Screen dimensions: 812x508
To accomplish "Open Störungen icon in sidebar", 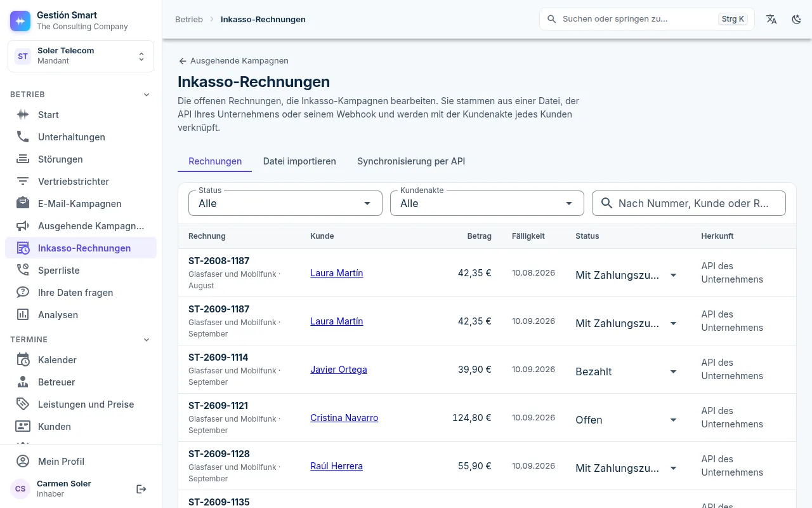I will coord(23,159).
